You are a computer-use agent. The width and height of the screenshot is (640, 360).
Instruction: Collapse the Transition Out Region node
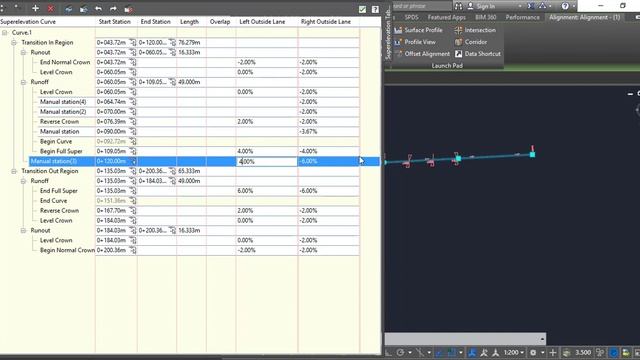14,171
